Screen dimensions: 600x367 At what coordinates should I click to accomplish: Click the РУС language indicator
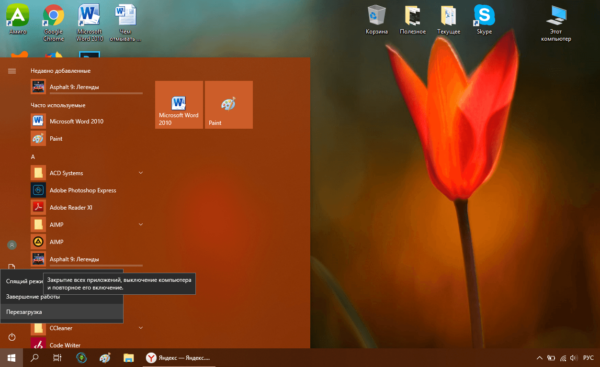[588, 358]
